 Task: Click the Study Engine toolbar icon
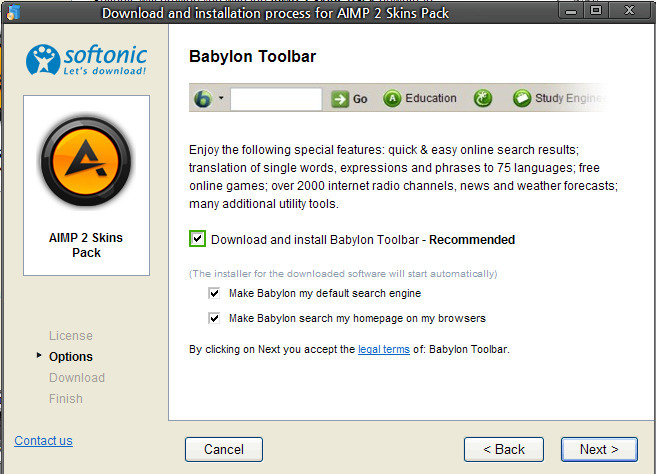coord(522,99)
